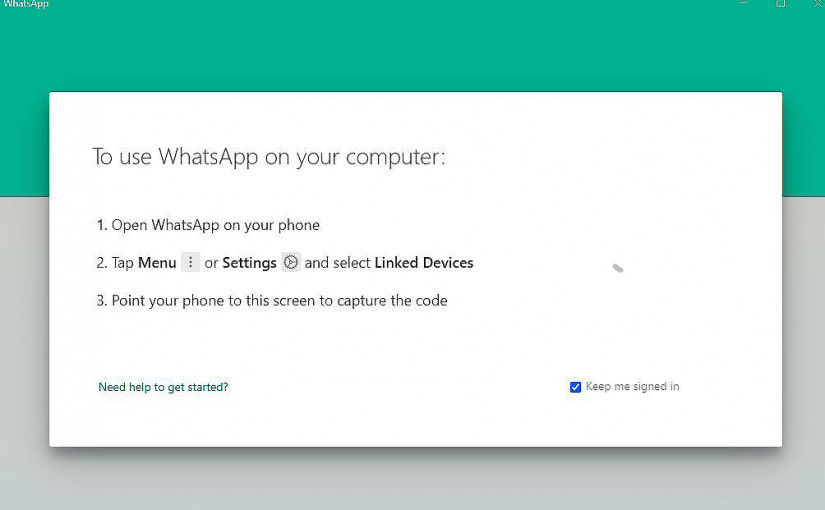
Task: Click the three-dot Menu icon in step 2
Action: point(191,263)
